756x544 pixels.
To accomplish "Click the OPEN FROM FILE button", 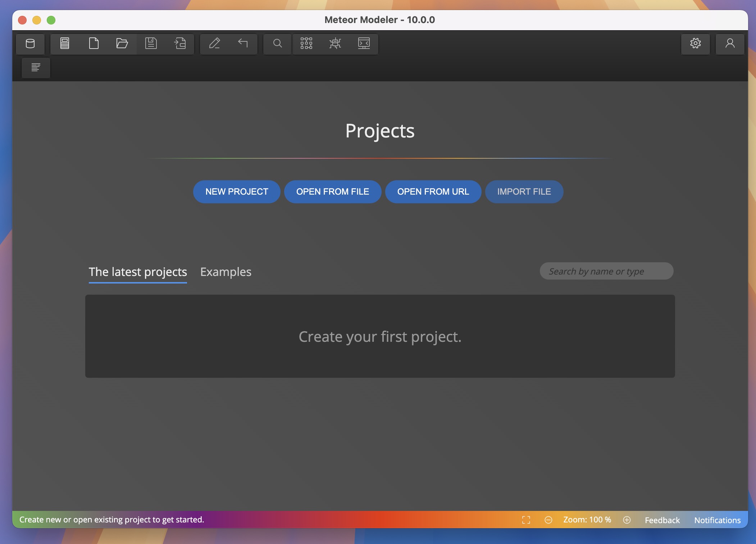I will pos(333,192).
